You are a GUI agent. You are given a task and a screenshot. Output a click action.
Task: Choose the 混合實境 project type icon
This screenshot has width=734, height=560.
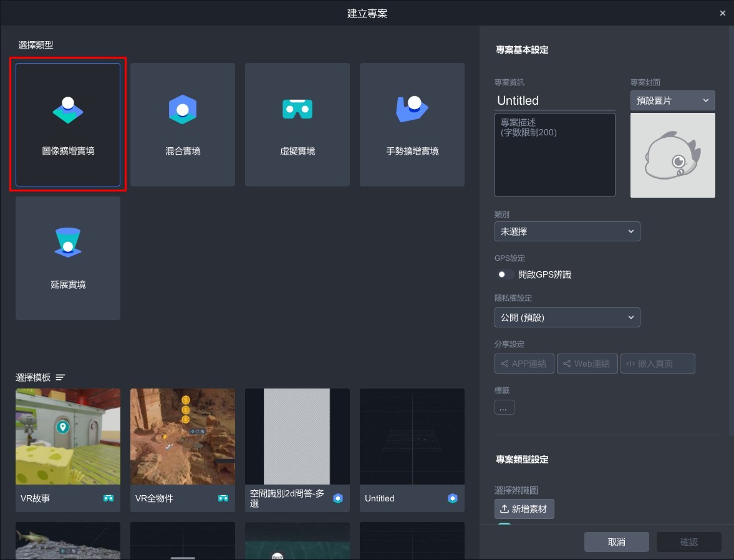[x=183, y=110]
